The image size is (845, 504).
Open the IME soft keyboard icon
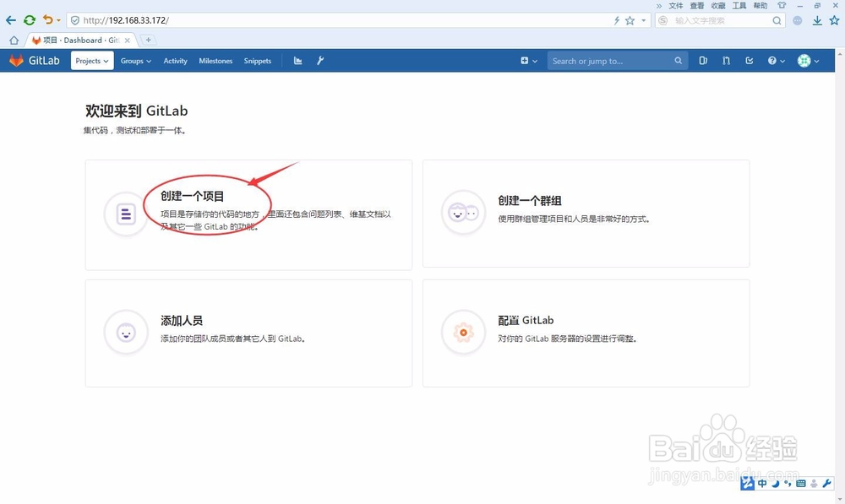(801, 483)
